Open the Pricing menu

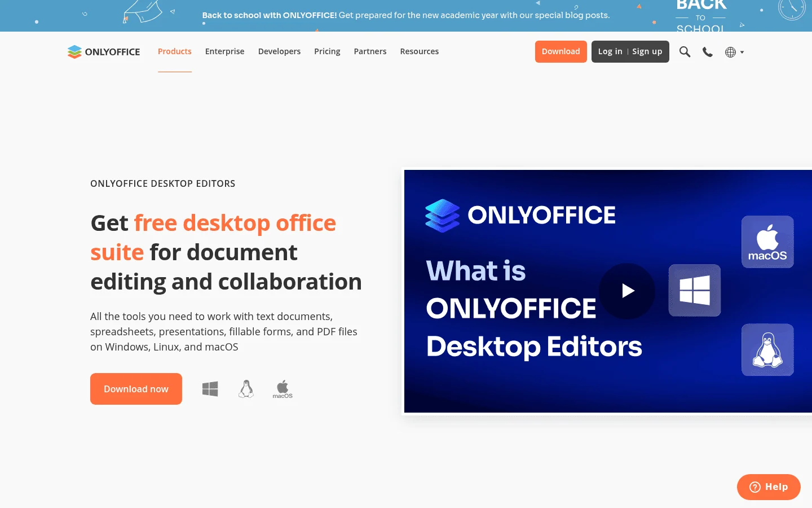(x=327, y=51)
